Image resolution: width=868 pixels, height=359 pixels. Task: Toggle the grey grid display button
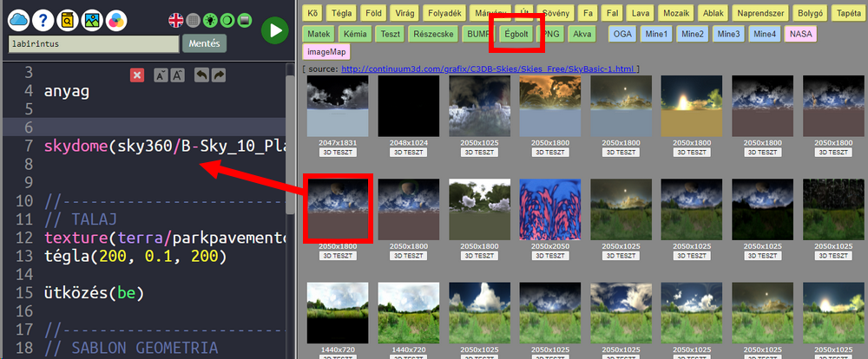click(x=194, y=19)
